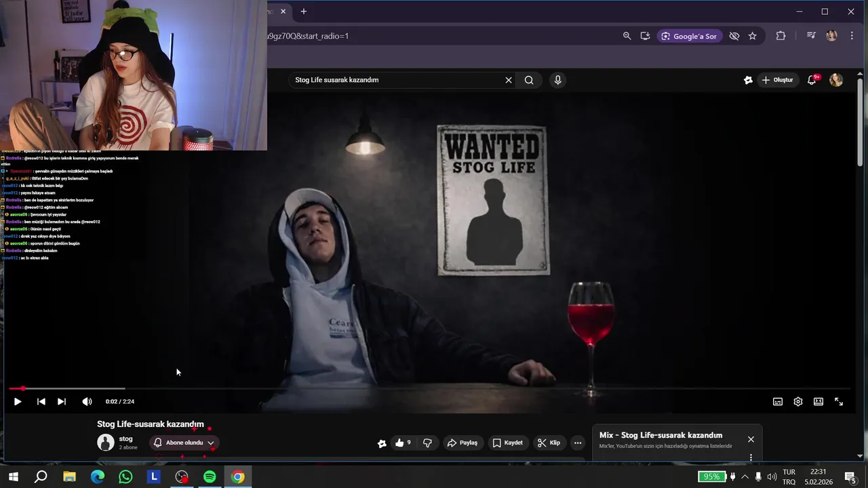The width and height of the screenshot is (868, 488).
Task: Click the Google'a Sor lens button
Action: [688, 36]
